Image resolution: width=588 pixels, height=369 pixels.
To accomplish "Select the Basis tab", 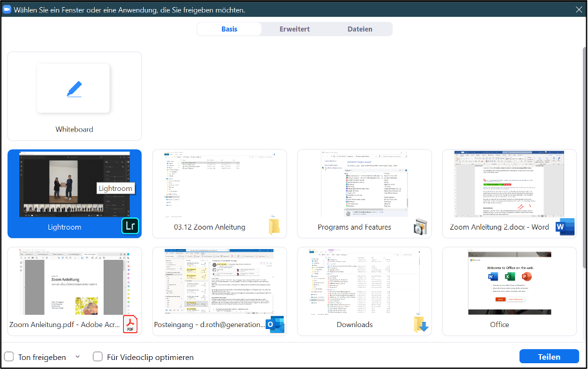I will click(230, 29).
